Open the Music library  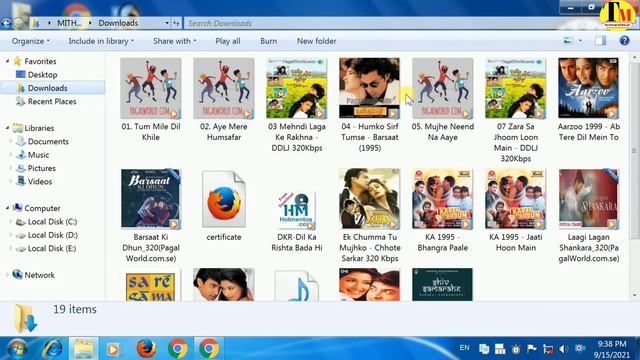tap(38, 155)
